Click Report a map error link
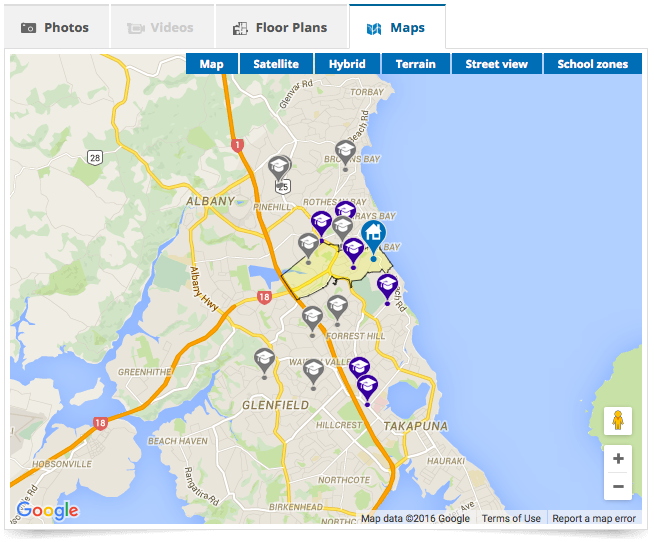 click(x=594, y=519)
